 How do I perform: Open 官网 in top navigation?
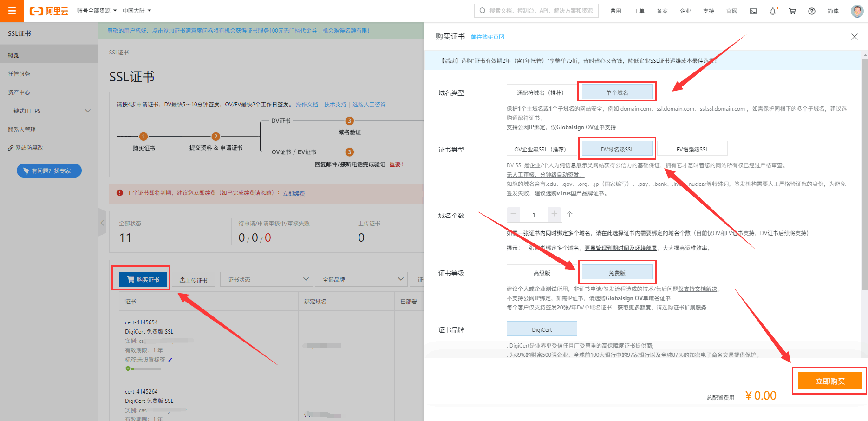pyautogui.click(x=732, y=11)
